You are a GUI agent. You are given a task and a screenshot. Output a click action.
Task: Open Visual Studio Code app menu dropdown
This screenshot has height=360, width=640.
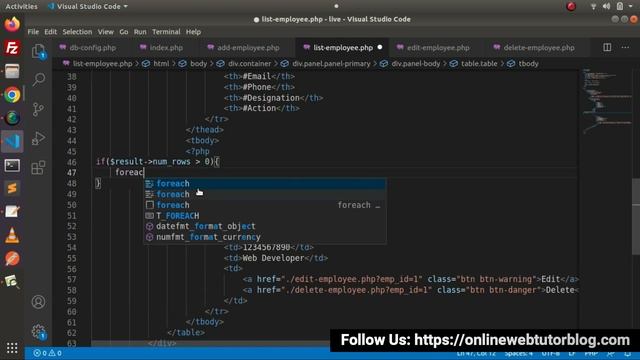[88, 6]
